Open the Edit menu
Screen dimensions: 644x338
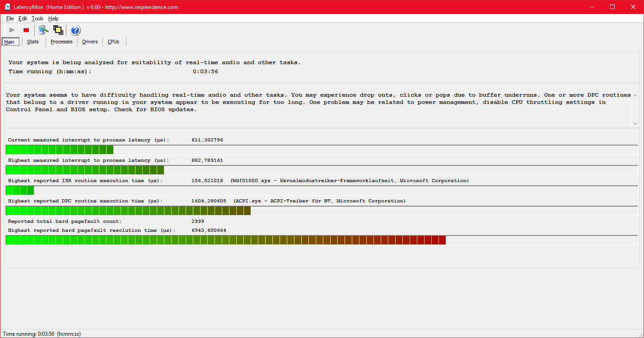pyautogui.click(x=23, y=19)
